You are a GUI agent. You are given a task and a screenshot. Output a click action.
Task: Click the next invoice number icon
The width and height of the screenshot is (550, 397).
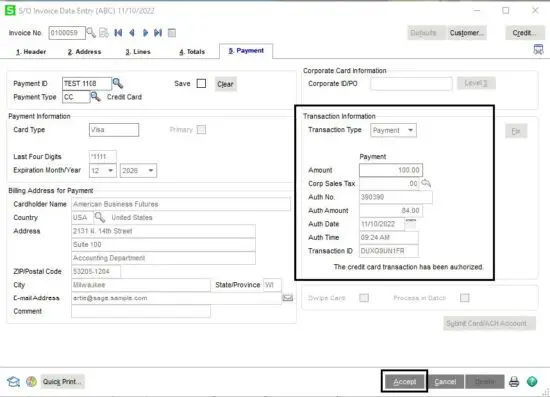coord(104,33)
